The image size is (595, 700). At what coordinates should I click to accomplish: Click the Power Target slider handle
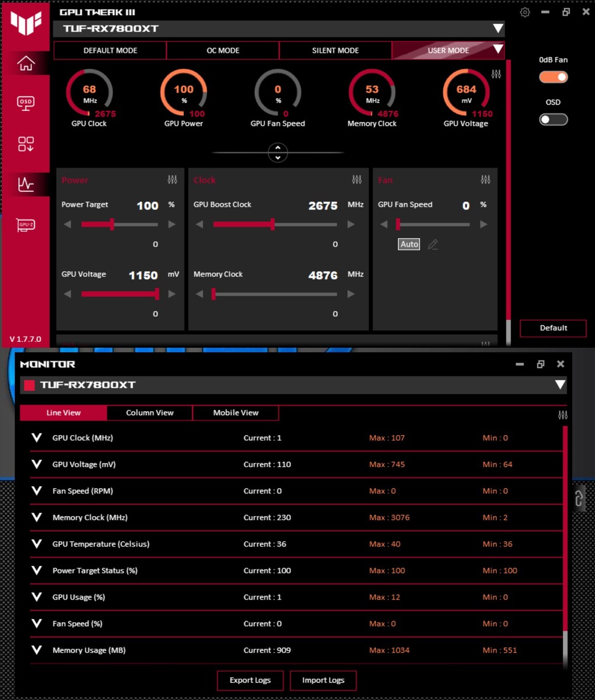[x=111, y=225]
